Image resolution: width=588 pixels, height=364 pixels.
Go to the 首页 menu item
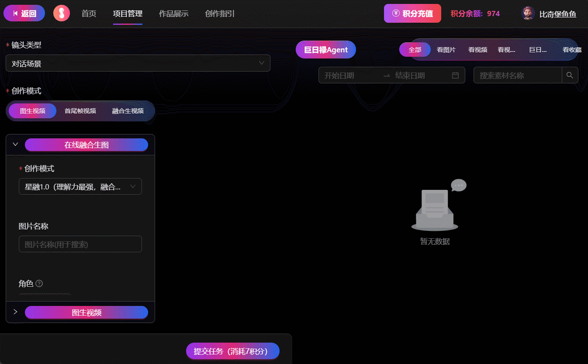click(x=89, y=14)
